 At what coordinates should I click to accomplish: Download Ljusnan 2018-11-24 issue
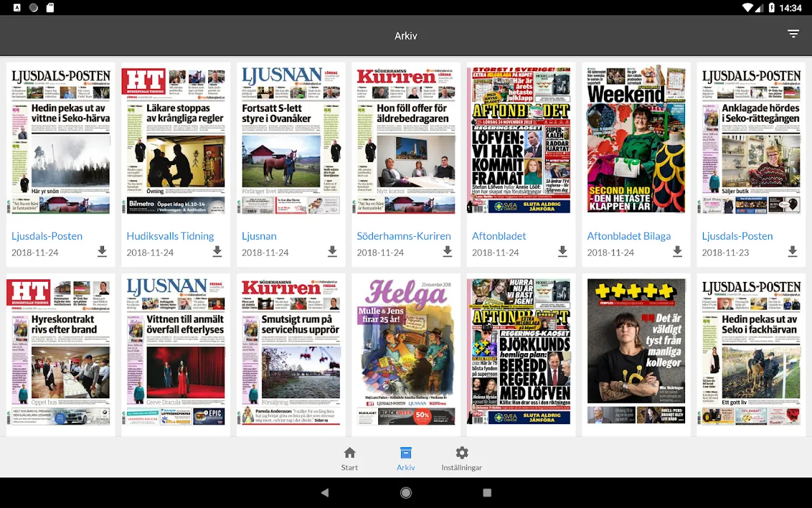click(x=332, y=252)
